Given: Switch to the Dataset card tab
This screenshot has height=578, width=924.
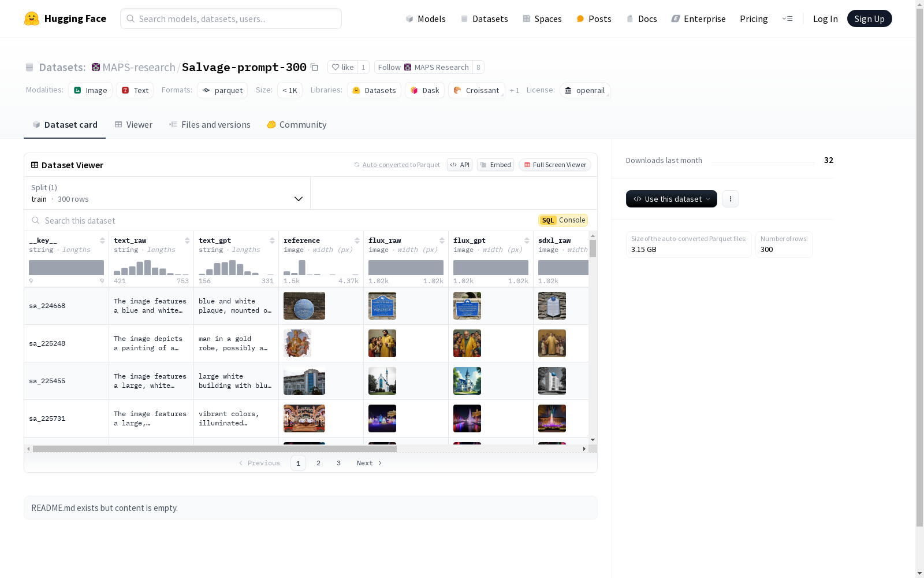Looking at the screenshot, I should pos(65,125).
